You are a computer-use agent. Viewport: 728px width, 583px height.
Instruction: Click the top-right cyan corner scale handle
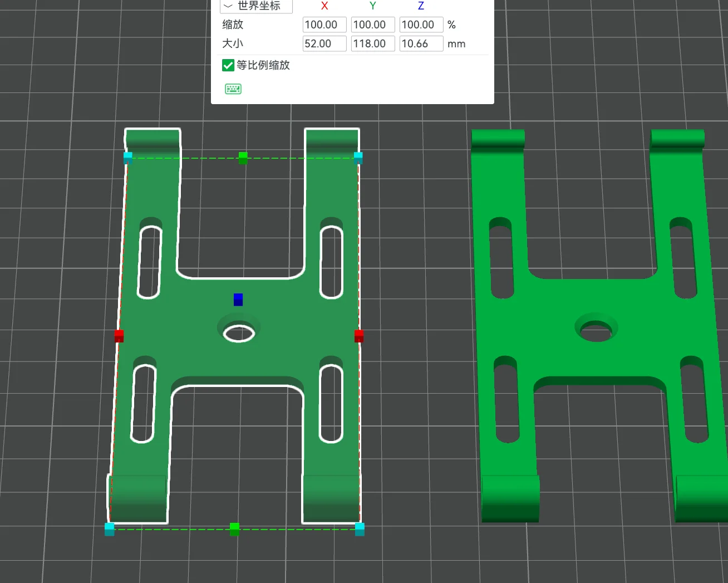pyautogui.click(x=358, y=158)
